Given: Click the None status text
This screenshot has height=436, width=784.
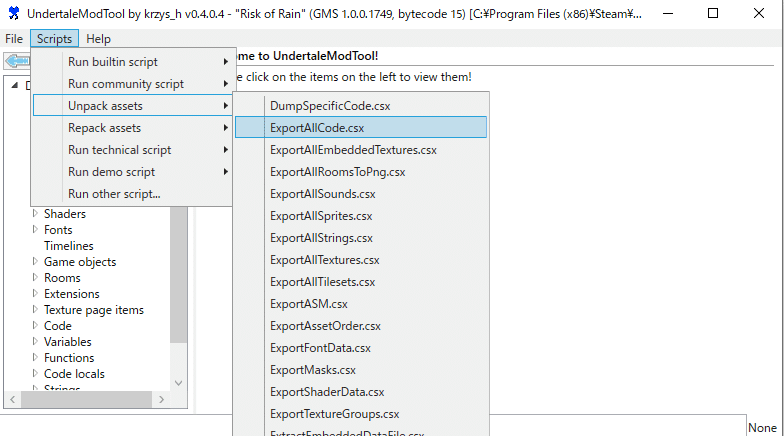Looking at the screenshot, I should tap(762, 428).
